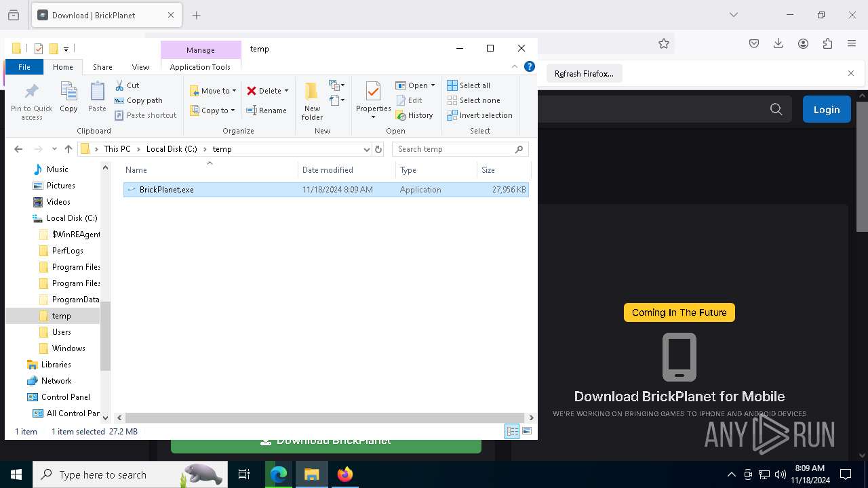Open Move to dropdown

213,91
